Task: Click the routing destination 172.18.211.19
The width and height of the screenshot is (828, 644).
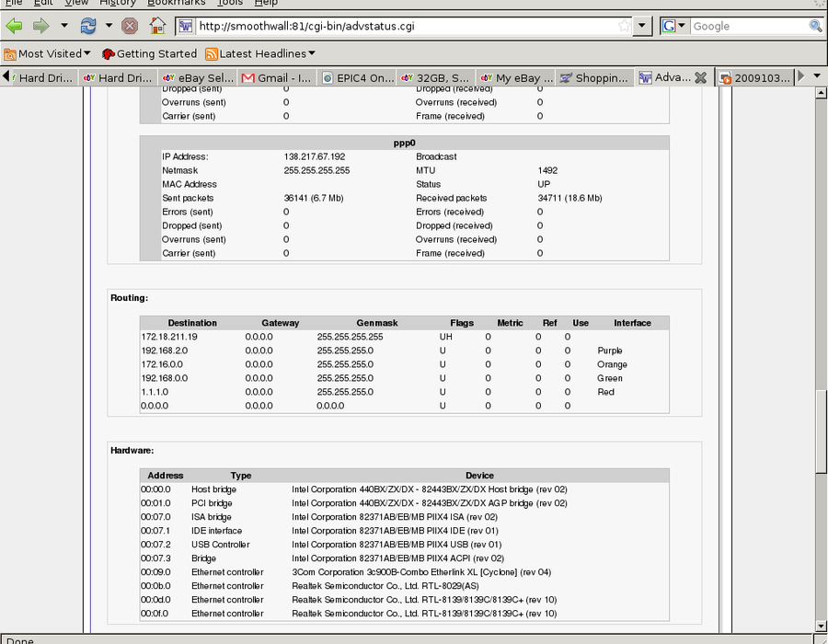Action: click(x=169, y=337)
